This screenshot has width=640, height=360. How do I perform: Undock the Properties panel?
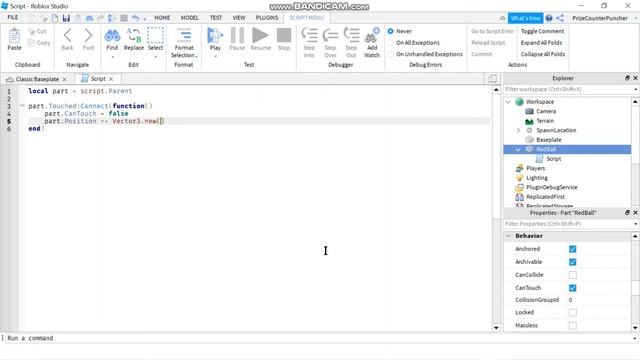[627, 213]
